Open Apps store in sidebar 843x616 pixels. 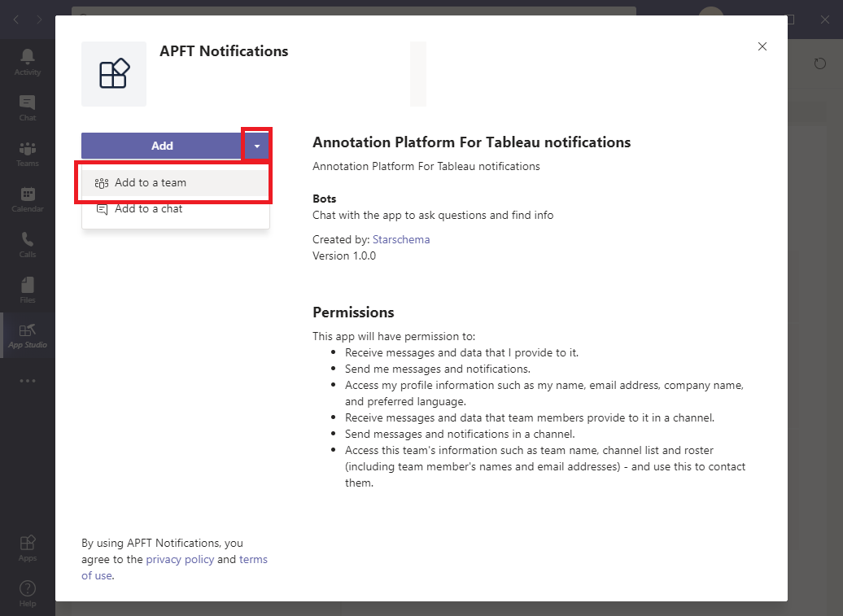tap(28, 547)
